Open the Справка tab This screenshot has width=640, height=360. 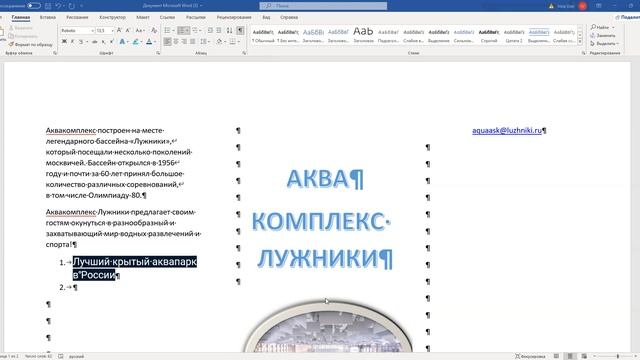coord(289,18)
